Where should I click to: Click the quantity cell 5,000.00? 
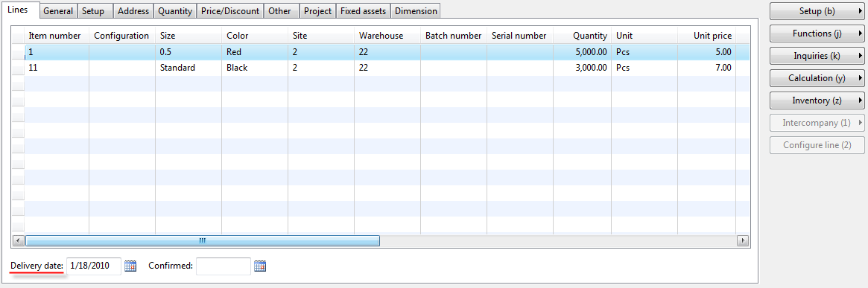point(583,52)
